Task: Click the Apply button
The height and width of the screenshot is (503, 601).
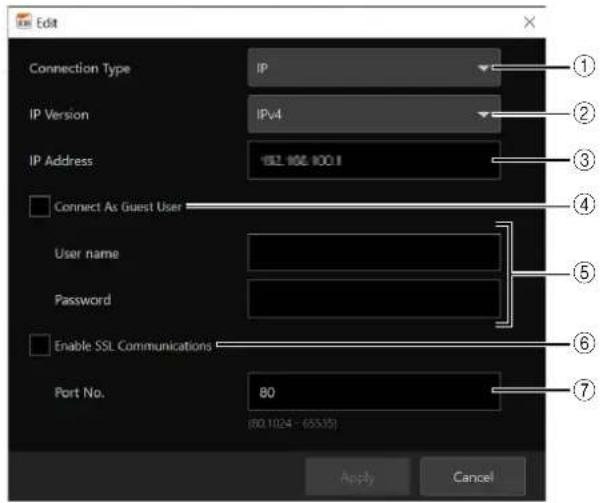Action: pos(358,477)
